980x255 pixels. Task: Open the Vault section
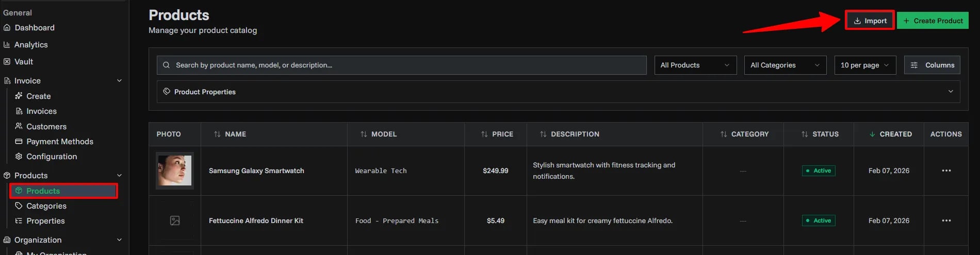24,62
